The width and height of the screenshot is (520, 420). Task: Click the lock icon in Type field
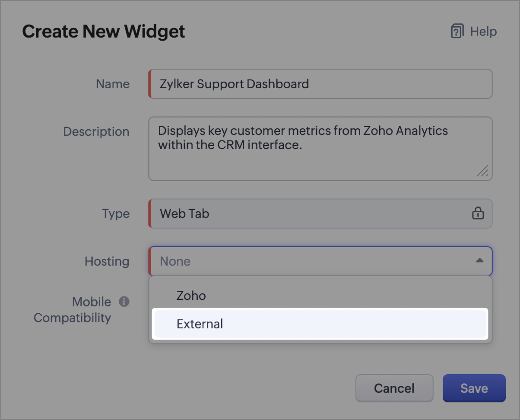tap(478, 213)
